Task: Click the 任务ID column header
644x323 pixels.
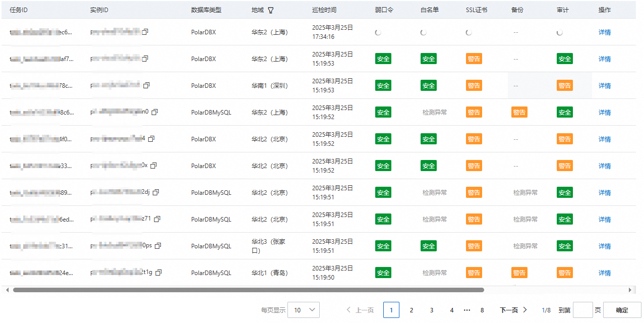Action: point(19,10)
